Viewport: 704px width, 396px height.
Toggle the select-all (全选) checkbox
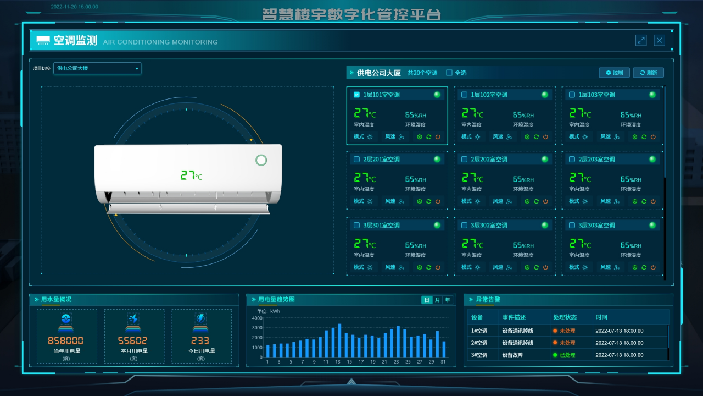coord(449,72)
